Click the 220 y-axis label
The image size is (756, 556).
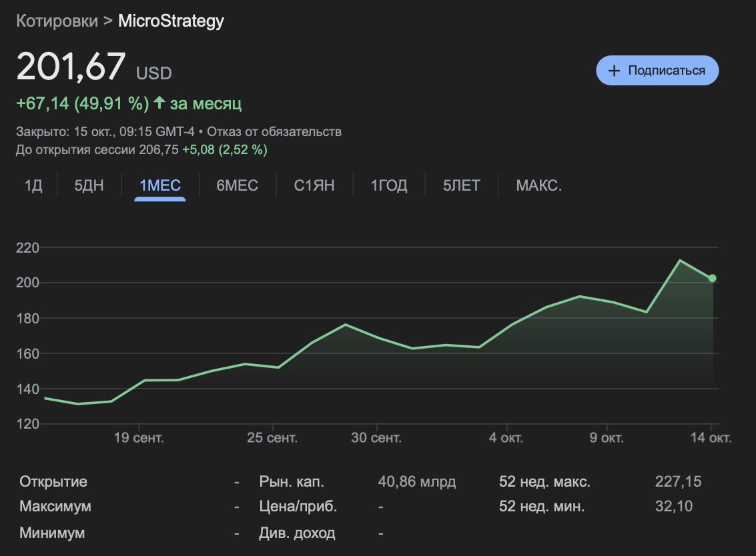27,247
